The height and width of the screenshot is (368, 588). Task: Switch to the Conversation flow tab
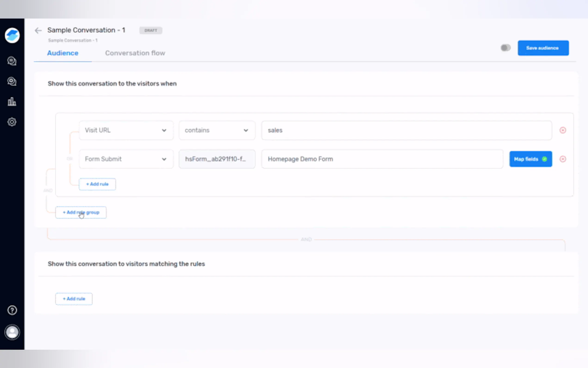click(135, 53)
